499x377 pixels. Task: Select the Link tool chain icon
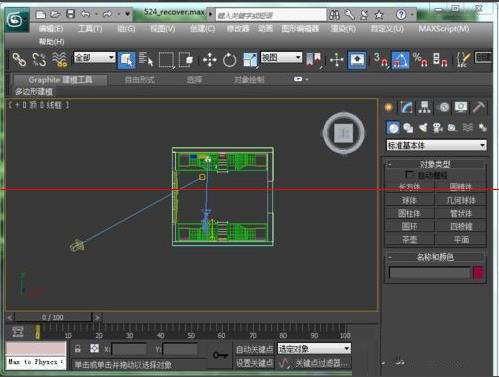pos(19,60)
